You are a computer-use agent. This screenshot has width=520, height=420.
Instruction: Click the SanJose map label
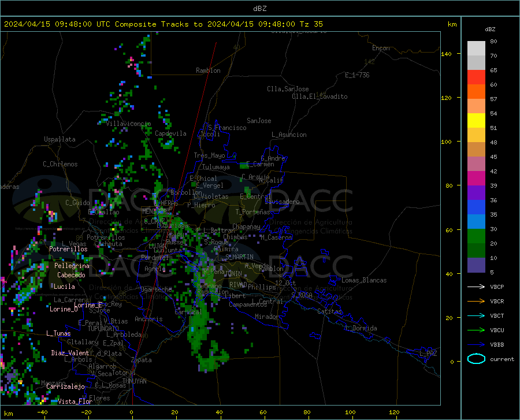point(259,121)
